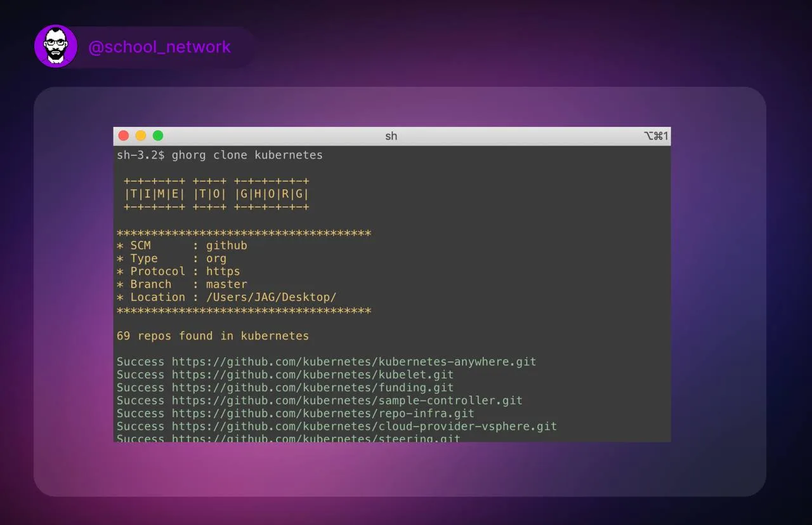This screenshot has width=812, height=525.
Task: Click '69 repos found in kubernetes' text
Action: (x=213, y=336)
